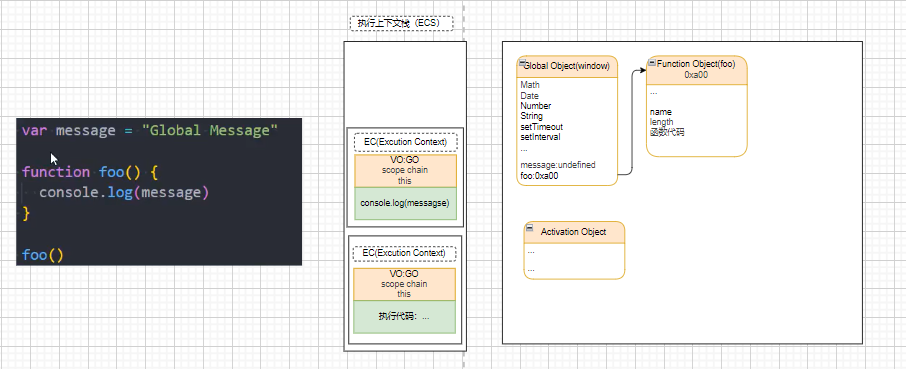Image resolution: width=906 pixels, height=369 pixels.
Task: Click the 0xa00 address under Function Object(foo)
Action: (696, 74)
